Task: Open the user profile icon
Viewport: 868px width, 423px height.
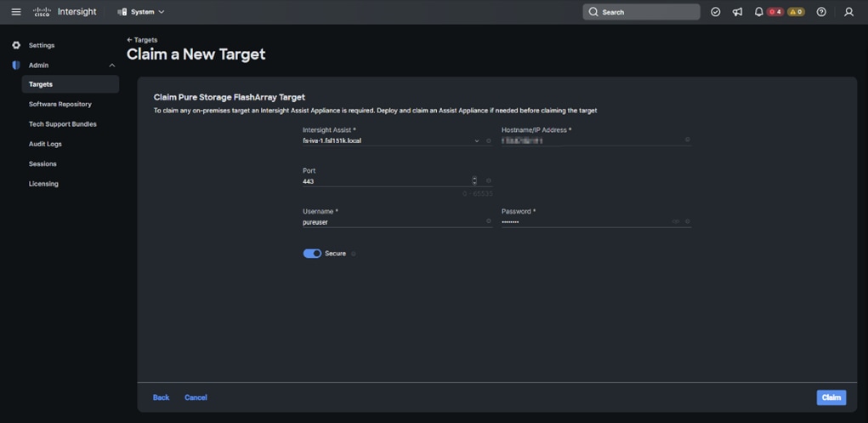Action: pos(848,12)
